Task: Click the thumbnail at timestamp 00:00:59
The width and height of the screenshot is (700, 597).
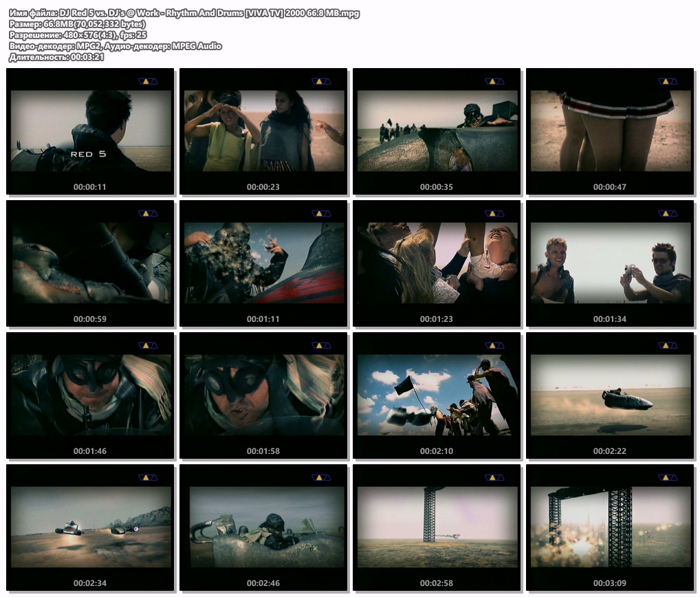Action: coord(90,263)
